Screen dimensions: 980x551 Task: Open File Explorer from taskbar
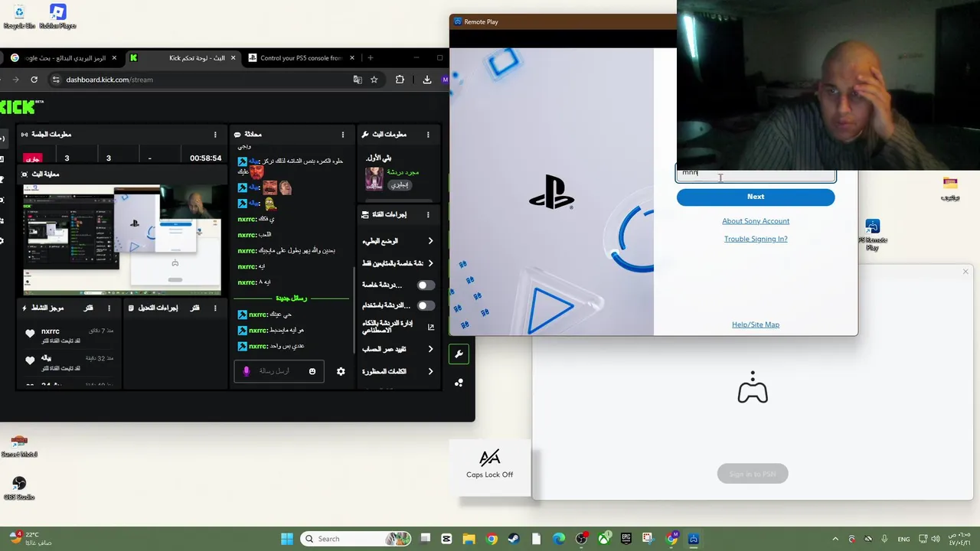469,539
